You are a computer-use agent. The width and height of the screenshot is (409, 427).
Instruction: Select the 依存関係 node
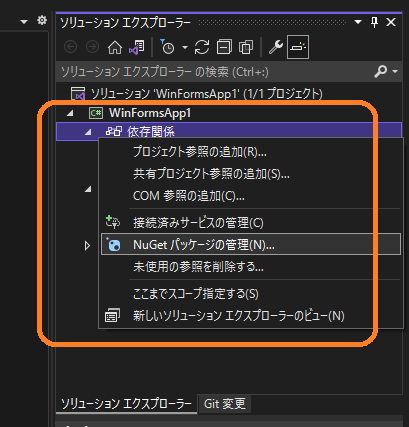tap(151, 132)
